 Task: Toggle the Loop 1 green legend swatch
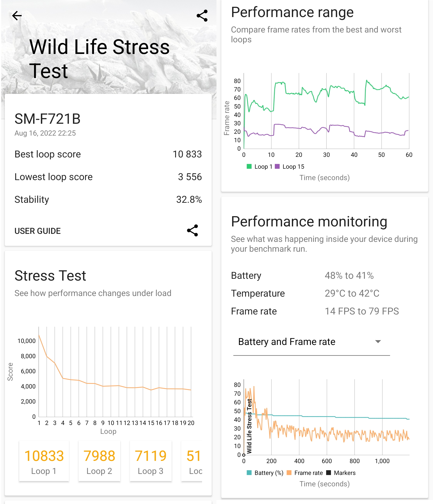click(x=249, y=166)
